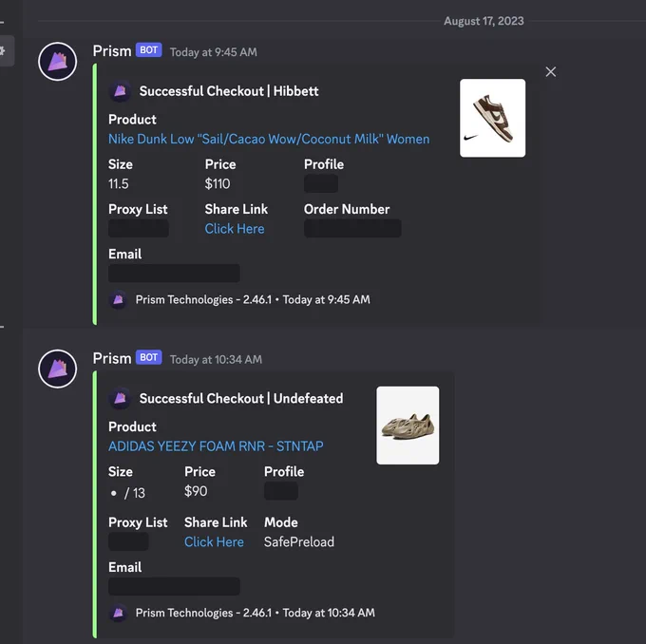The image size is (646, 644).
Task: Click footer Prism icon in Hibbett embed
Action: (118, 299)
